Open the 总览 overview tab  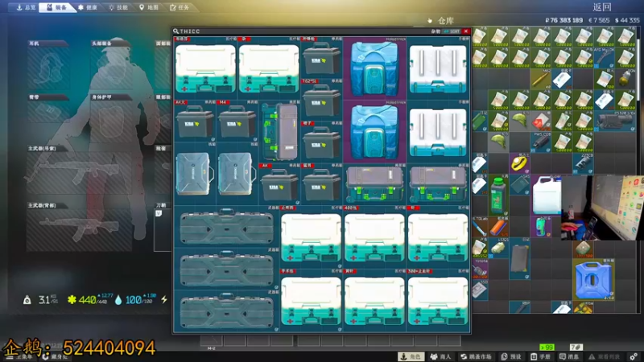point(26,7)
